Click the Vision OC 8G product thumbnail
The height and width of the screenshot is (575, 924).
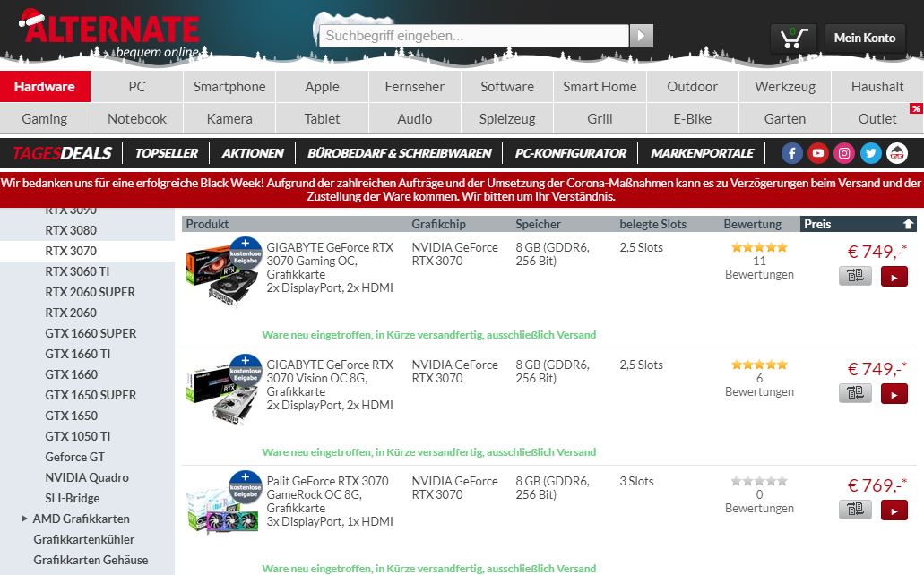[221, 391]
